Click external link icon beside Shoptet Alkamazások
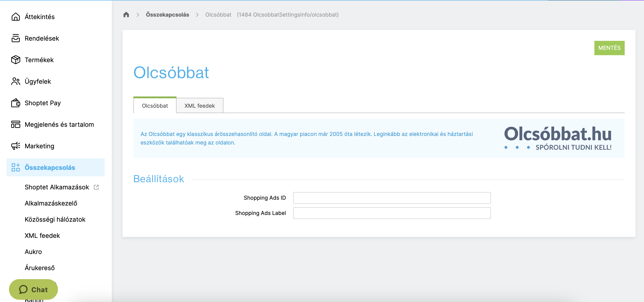The image size is (644, 302). [x=96, y=187]
